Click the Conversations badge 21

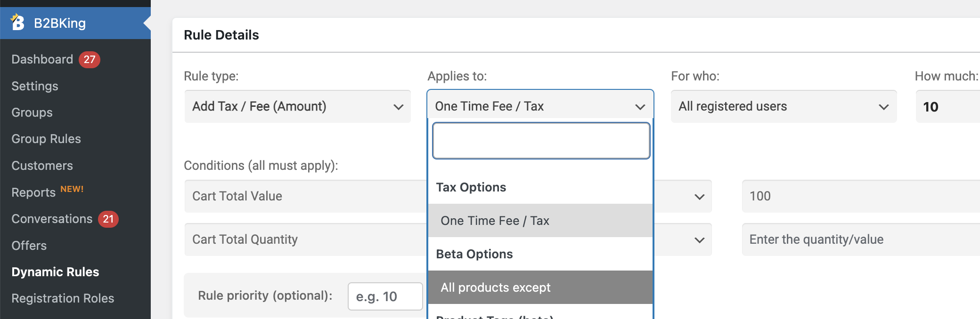pyautogui.click(x=108, y=219)
